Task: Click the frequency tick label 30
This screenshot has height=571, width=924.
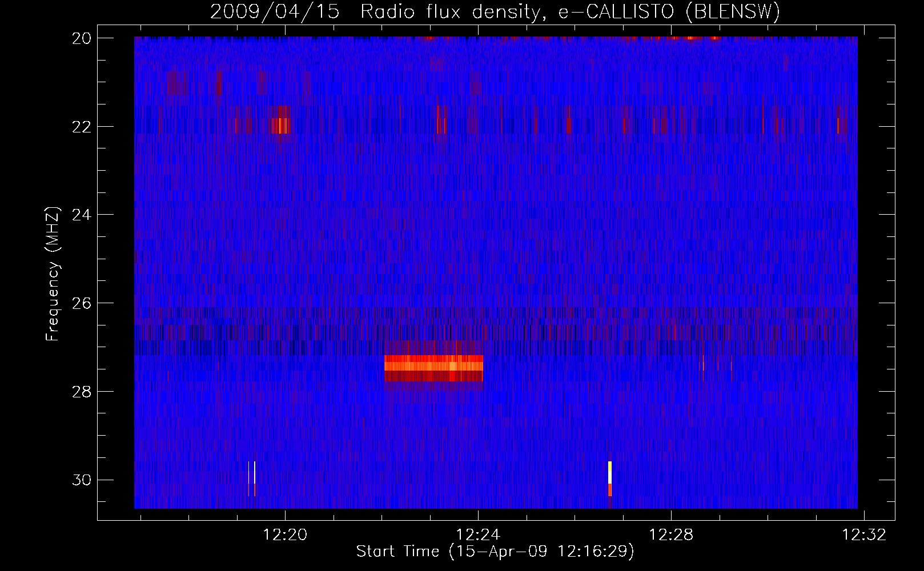Action: point(82,480)
